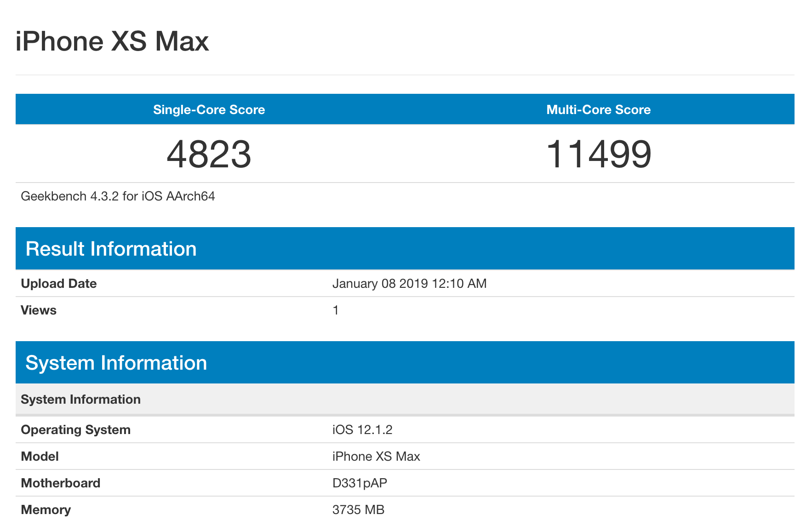Screen dimensions: 812x526
Task: Click the iPhone XS Max page title
Action: pos(112,41)
